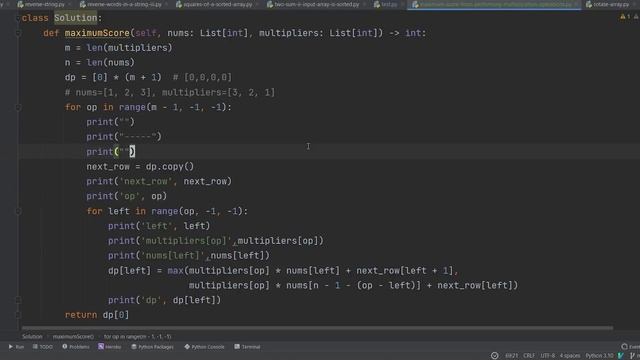The width and height of the screenshot is (640, 360).
Task: Click the git branch icon in status bar
Action: point(632,356)
